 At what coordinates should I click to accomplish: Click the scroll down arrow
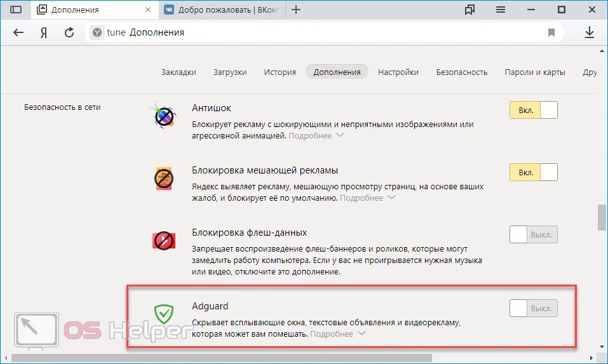pyautogui.click(x=602, y=347)
